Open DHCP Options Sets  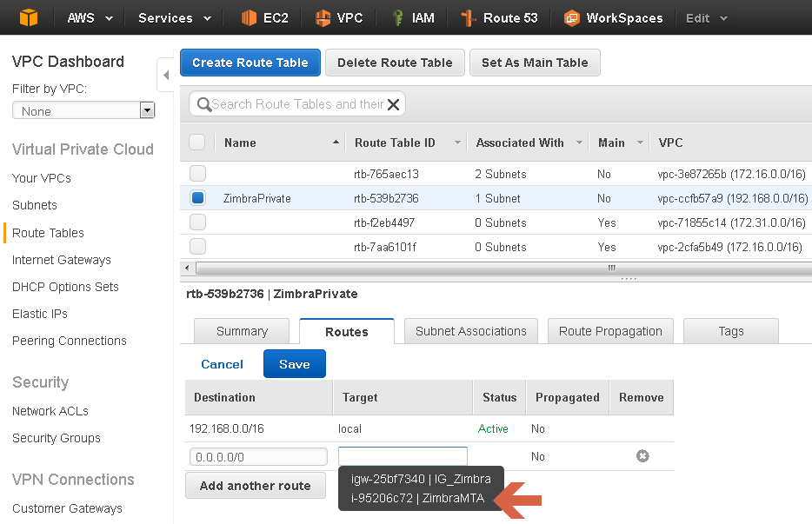coord(65,287)
